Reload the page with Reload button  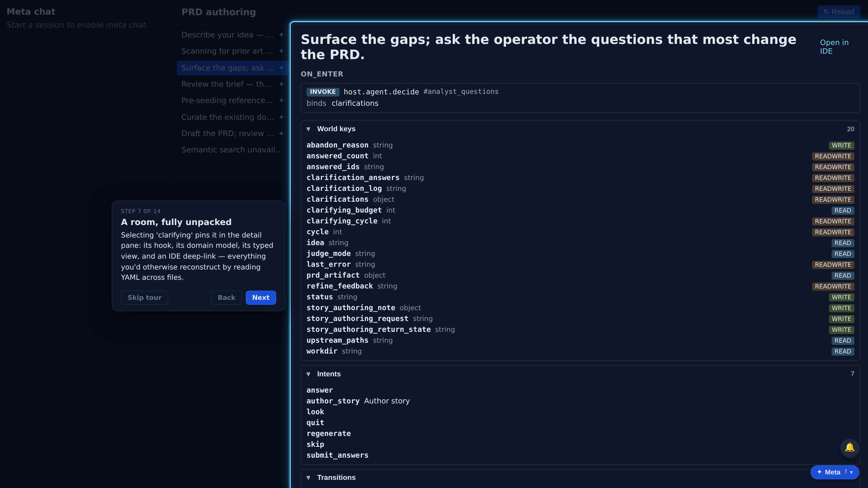click(x=839, y=12)
